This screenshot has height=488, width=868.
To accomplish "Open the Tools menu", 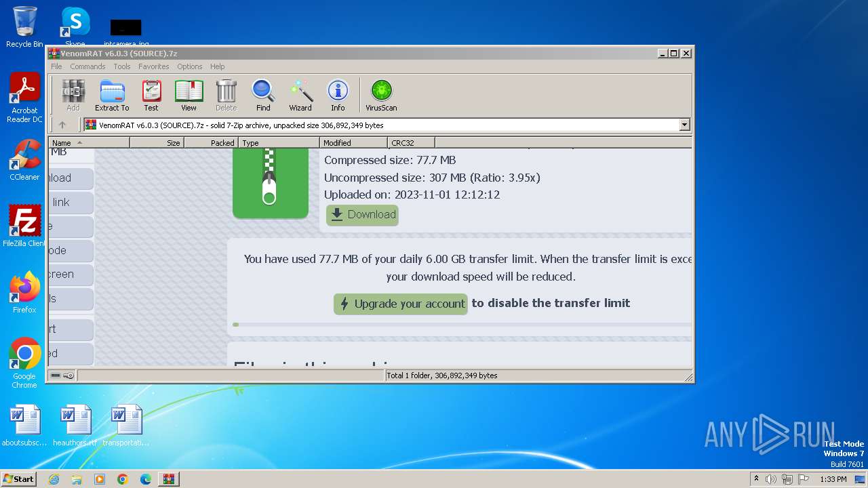I will tap(122, 66).
